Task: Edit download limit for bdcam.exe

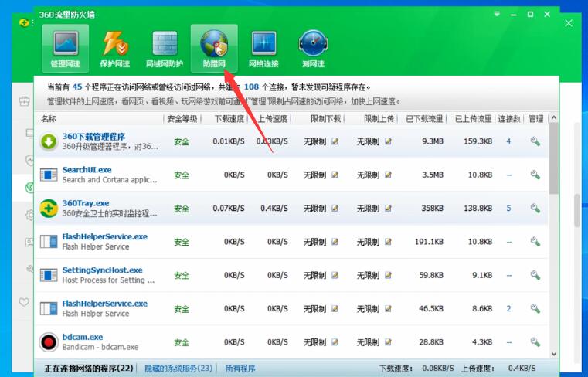Action: click(335, 342)
